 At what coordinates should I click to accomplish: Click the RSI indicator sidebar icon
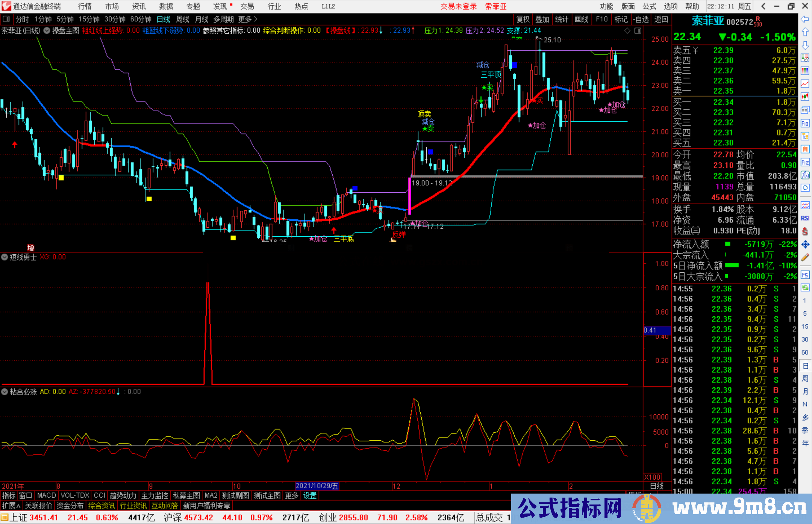click(x=805, y=218)
